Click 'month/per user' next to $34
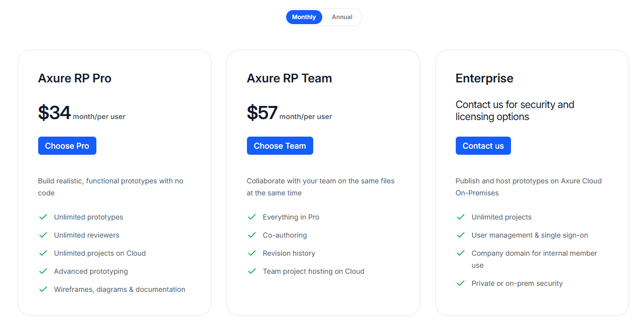Screen dimensions: 644x325 (x=99, y=117)
